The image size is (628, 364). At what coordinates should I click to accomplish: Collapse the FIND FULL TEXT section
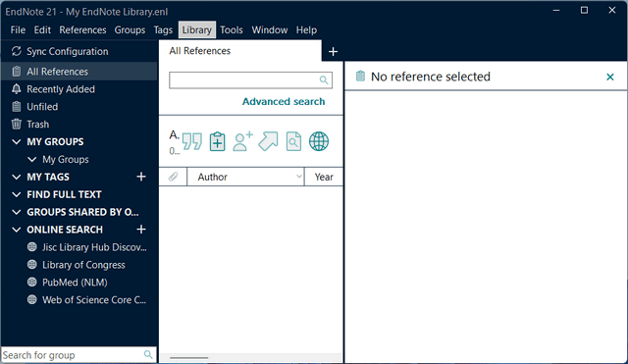click(x=17, y=194)
